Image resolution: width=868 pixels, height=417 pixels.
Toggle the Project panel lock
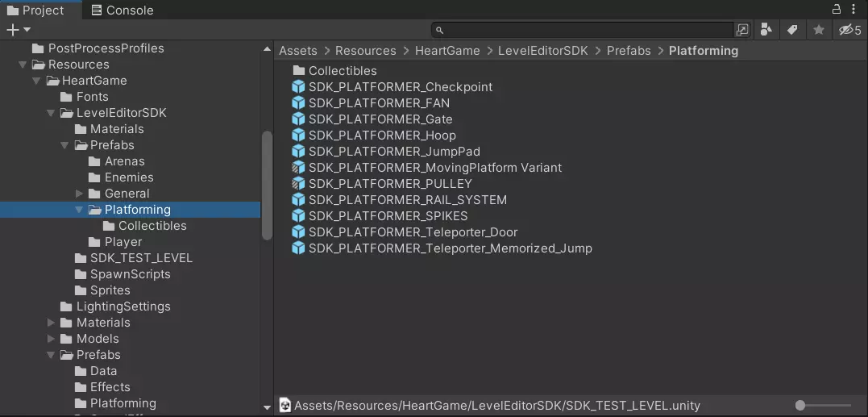[837, 9]
